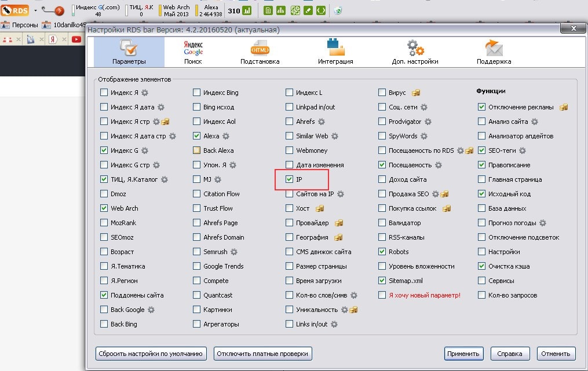Image resolution: width=588 pixels, height=371 pixels.
Task: Open gear settings for Прогноз погоды
Action: [543, 223]
